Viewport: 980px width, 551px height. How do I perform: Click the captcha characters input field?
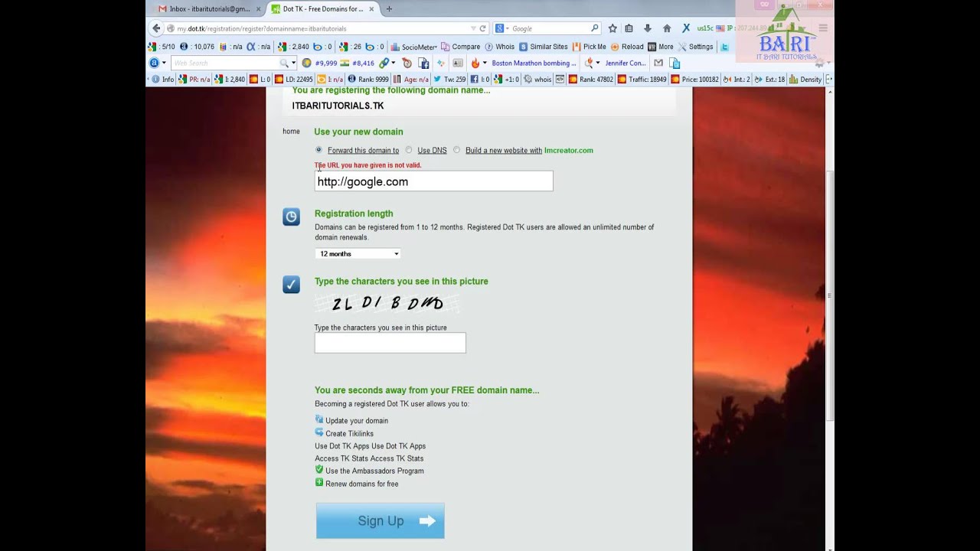390,343
